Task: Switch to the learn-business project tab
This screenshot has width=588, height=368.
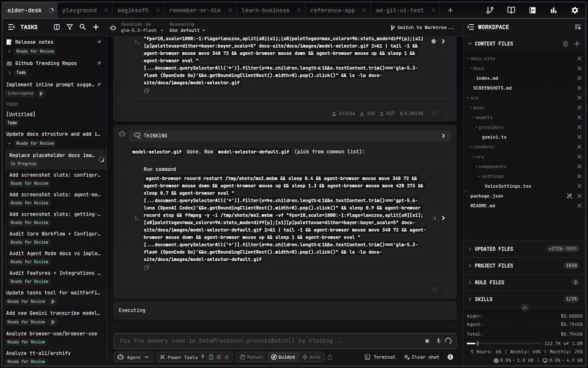Action: pyautogui.click(x=266, y=11)
